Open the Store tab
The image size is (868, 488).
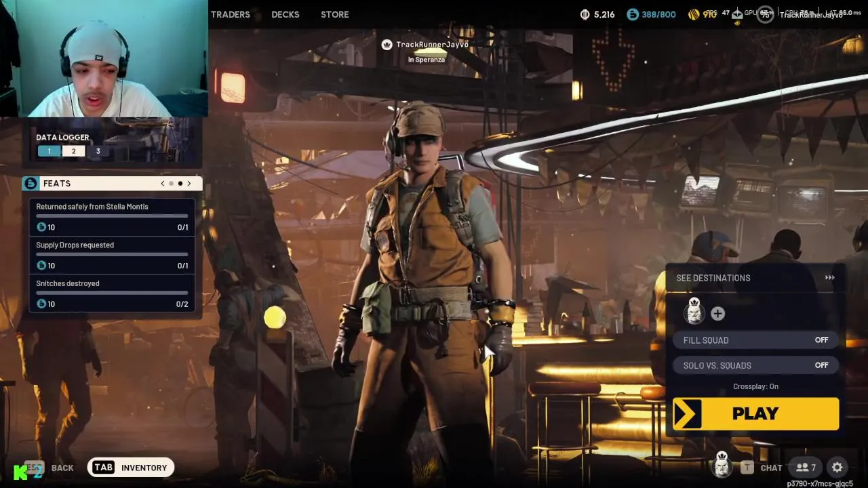click(334, 14)
